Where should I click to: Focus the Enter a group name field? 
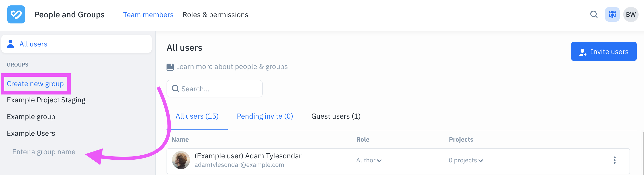point(44,152)
